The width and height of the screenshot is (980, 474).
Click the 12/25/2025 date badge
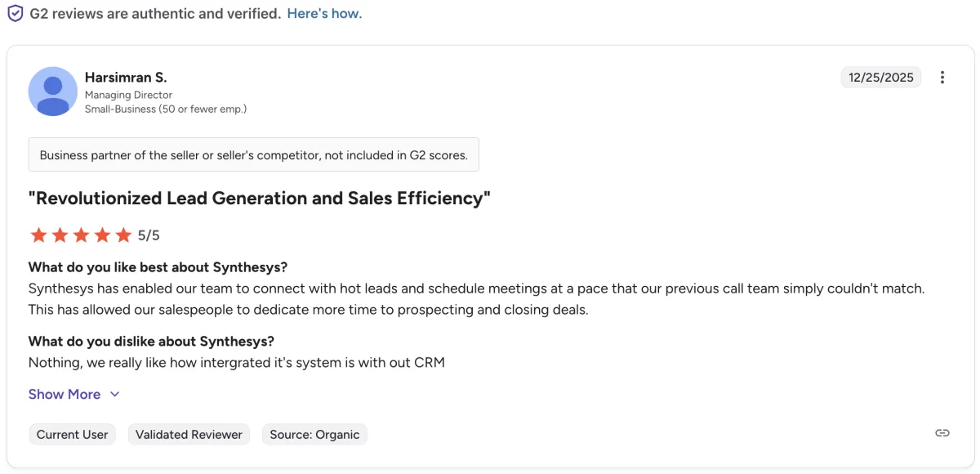click(x=880, y=78)
